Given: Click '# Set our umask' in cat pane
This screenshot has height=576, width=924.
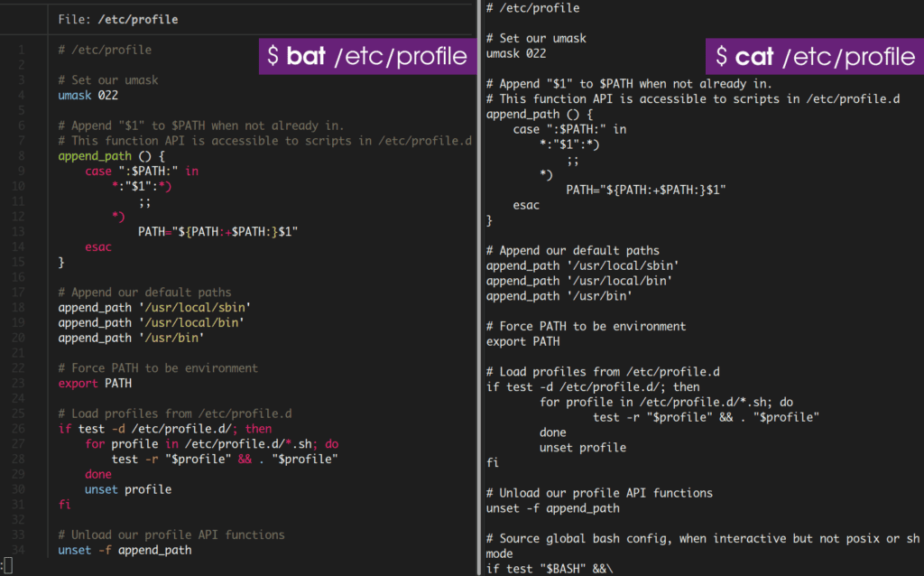Looking at the screenshot, I should pos(536,38).
